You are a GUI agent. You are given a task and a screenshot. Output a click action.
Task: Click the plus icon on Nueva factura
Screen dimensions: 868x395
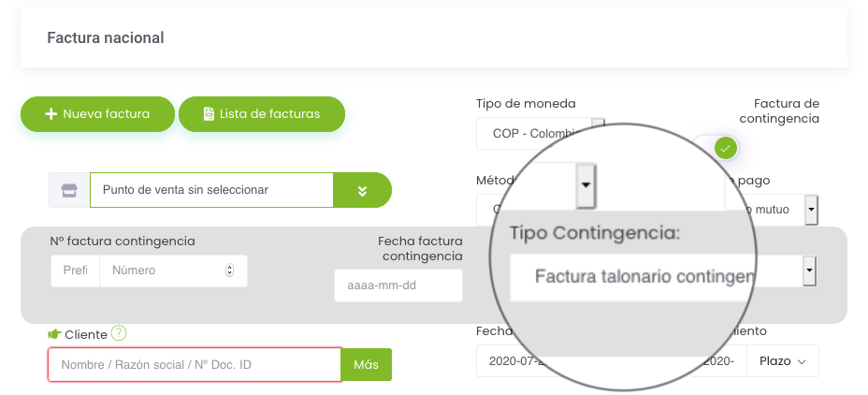click(51, 114)
